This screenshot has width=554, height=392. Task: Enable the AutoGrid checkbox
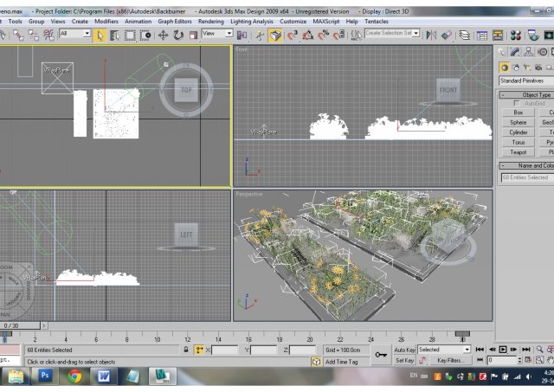[518, 103]
